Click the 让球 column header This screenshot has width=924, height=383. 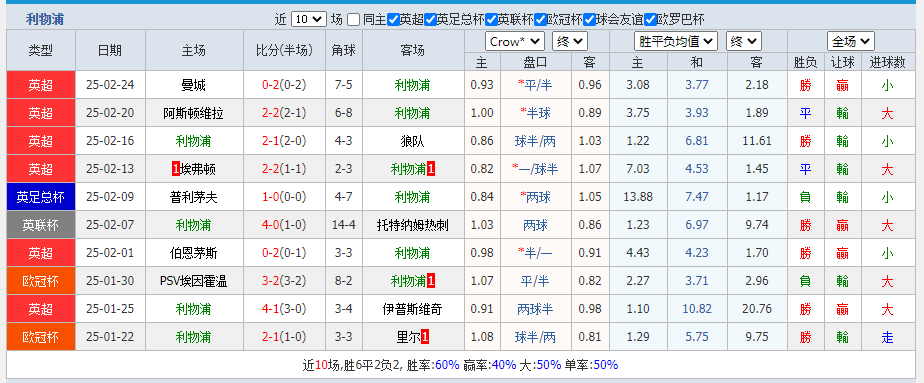click(x=842, y=63)
